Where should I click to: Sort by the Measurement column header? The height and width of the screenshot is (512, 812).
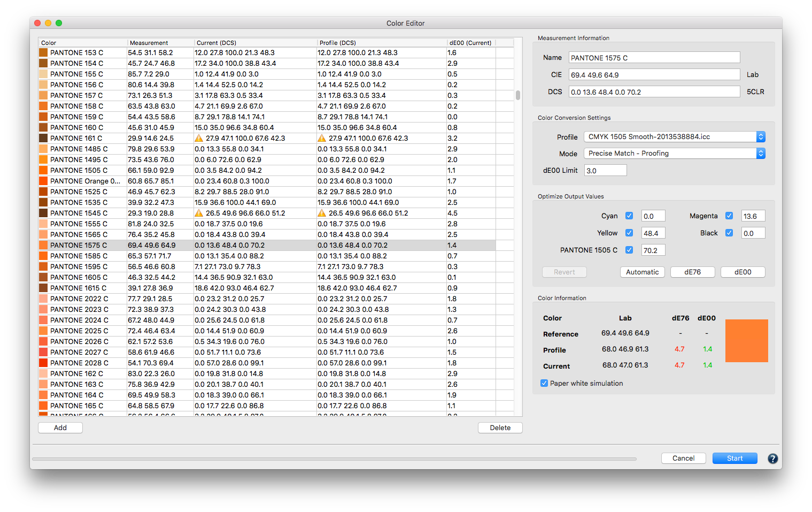[x=161, y=43]
